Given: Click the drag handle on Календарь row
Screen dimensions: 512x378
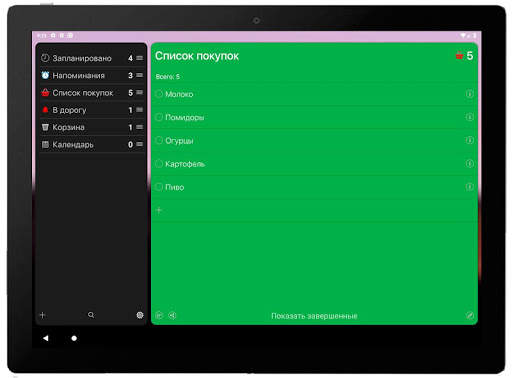Looking at the screenshot, I should click(140, 144).
